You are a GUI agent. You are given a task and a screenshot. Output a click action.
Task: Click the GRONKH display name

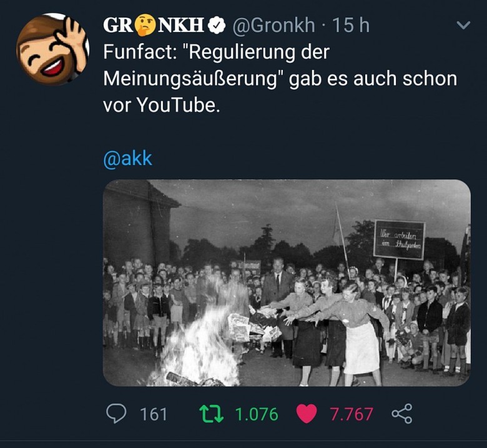pyautogui.click(x=154, y=26)
